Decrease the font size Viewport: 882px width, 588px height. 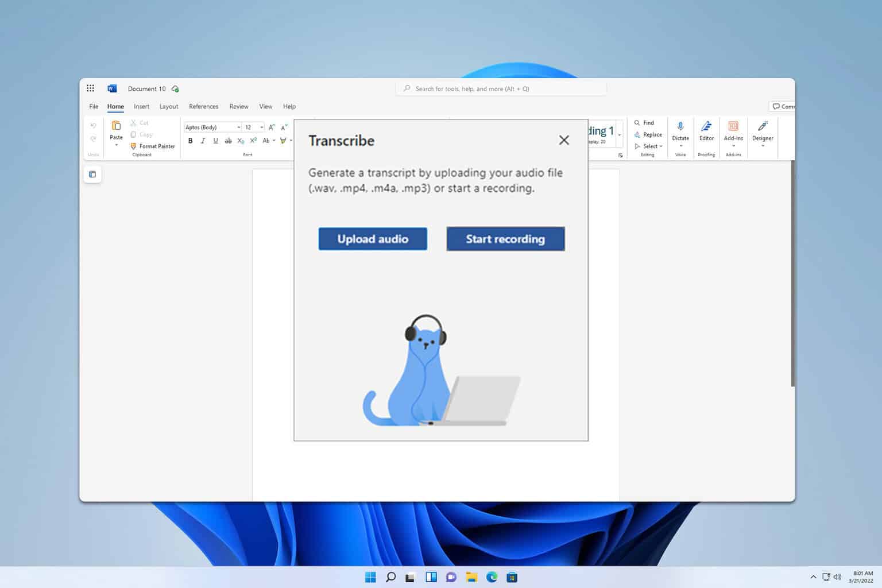tap(284, 127)
